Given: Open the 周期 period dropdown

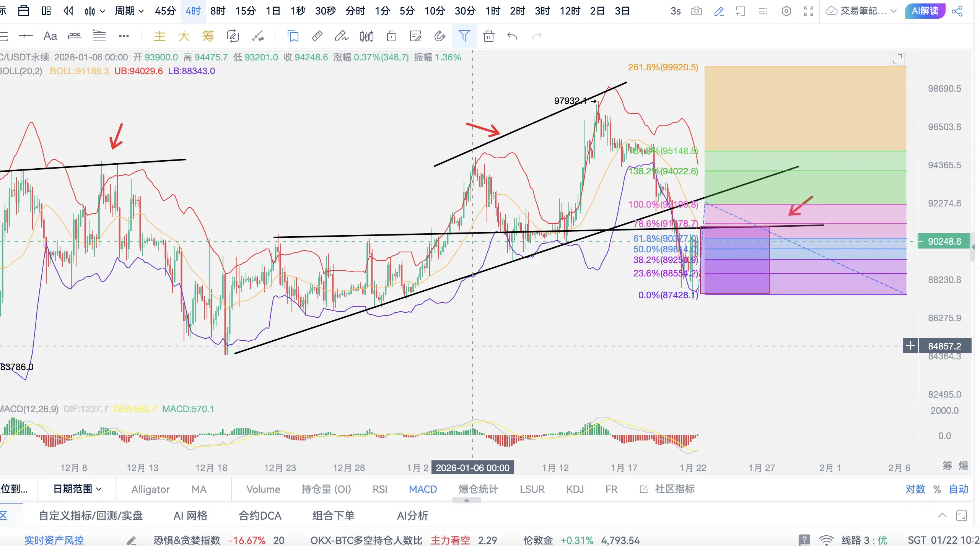Looking at the screenshot, I should [129, 11].
